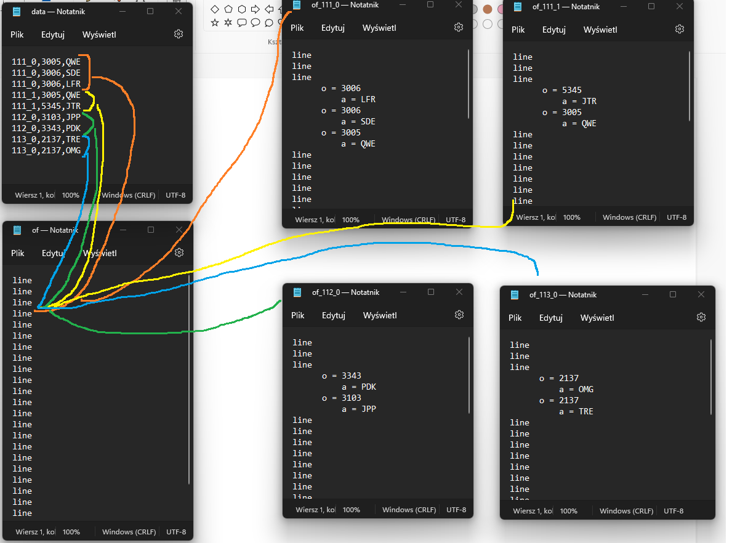Open settings gear in the 'of' window
The height and width of the screenshot is (543, 756).
tap(179, 252)
